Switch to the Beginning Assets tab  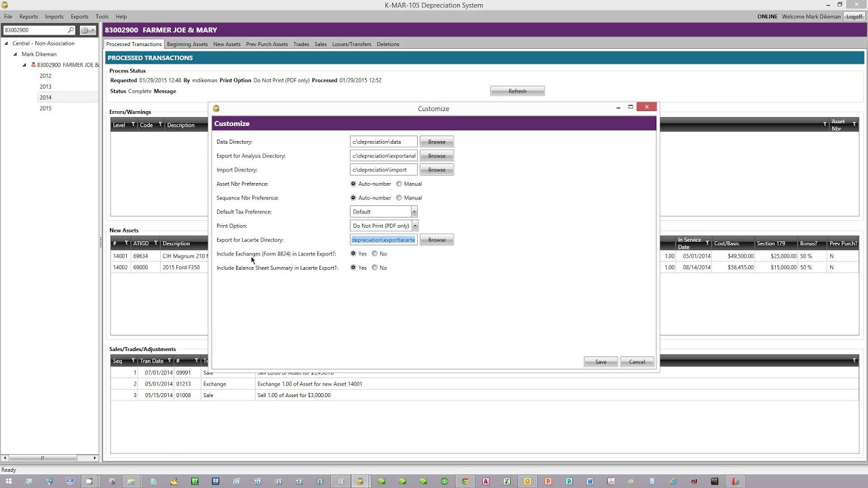(x=187, y=44)
